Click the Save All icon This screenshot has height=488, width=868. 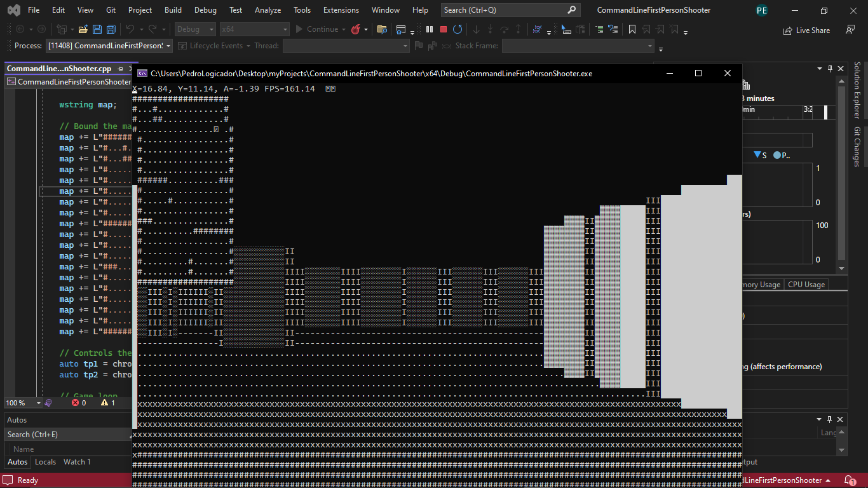tap(111, 29)
